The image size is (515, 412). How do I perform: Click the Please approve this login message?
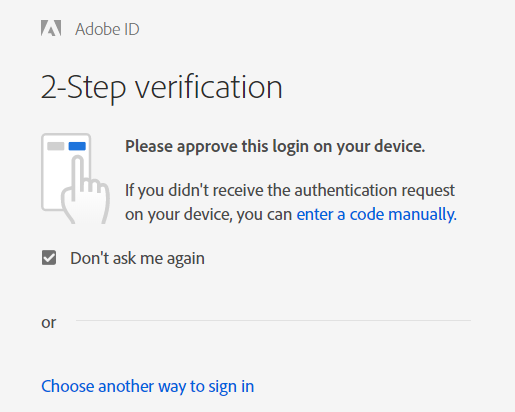[x=275, y=146]
